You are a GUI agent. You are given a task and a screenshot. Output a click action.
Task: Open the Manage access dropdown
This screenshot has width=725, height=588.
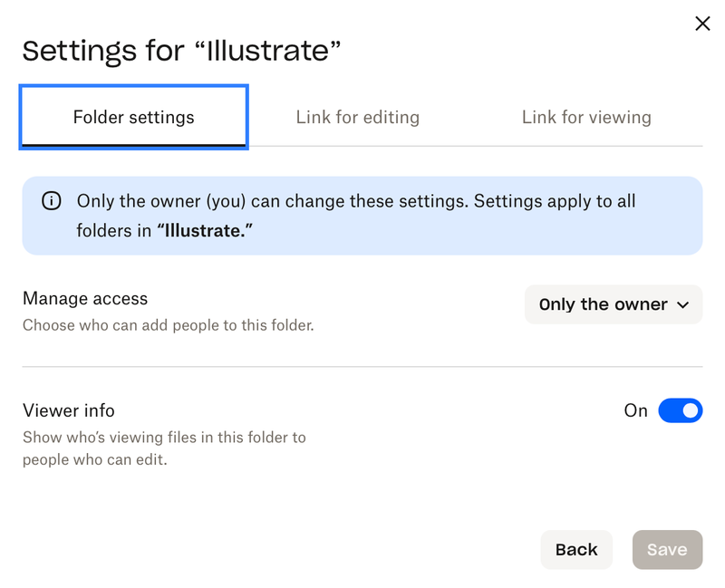(613, 305)
